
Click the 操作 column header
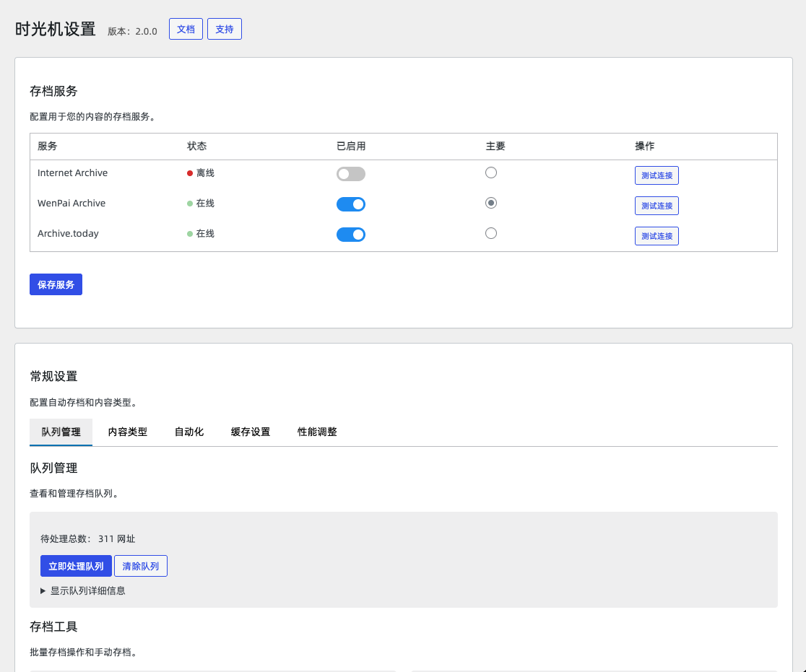(645, 146)
